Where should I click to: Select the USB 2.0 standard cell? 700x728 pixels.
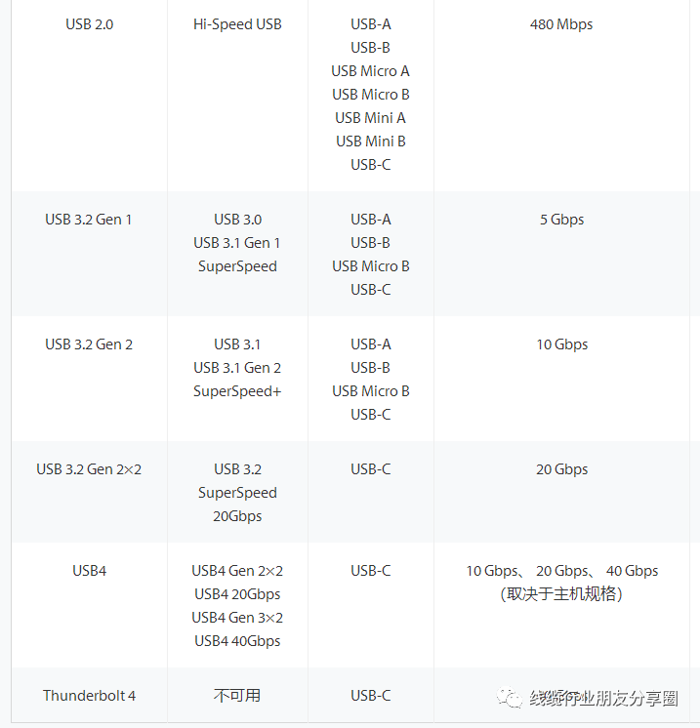(89, 23)
